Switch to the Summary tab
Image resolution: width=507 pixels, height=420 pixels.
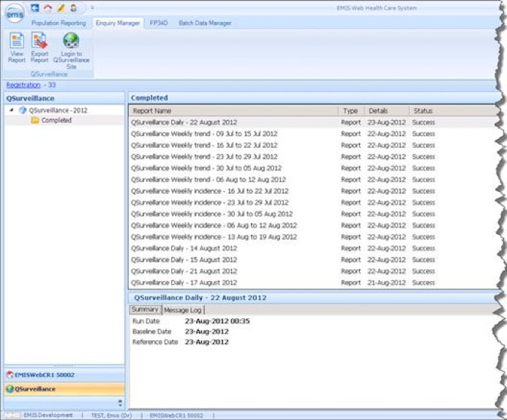coord(145,310)
